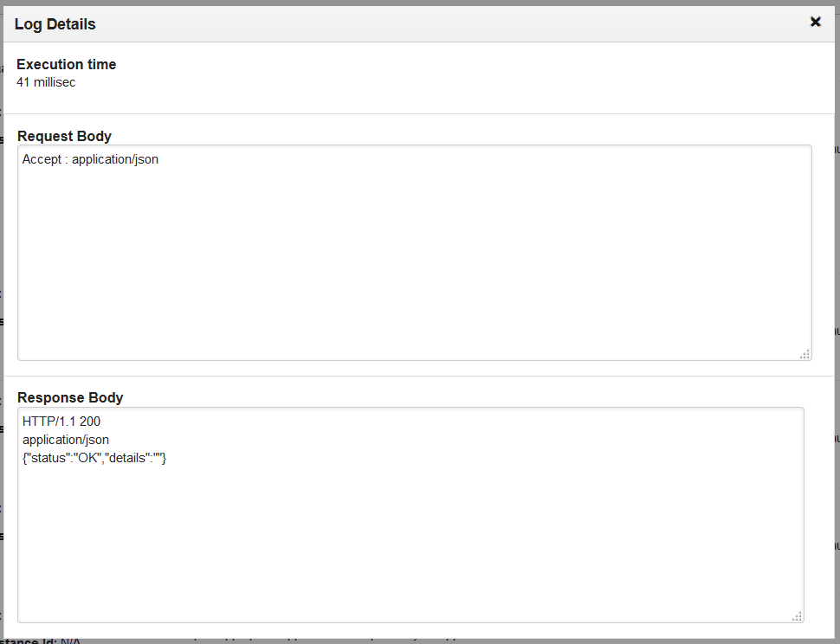This screenshot has width=840, height=644.
Task: Click the Execution time heading
Action: pos(66,64)
